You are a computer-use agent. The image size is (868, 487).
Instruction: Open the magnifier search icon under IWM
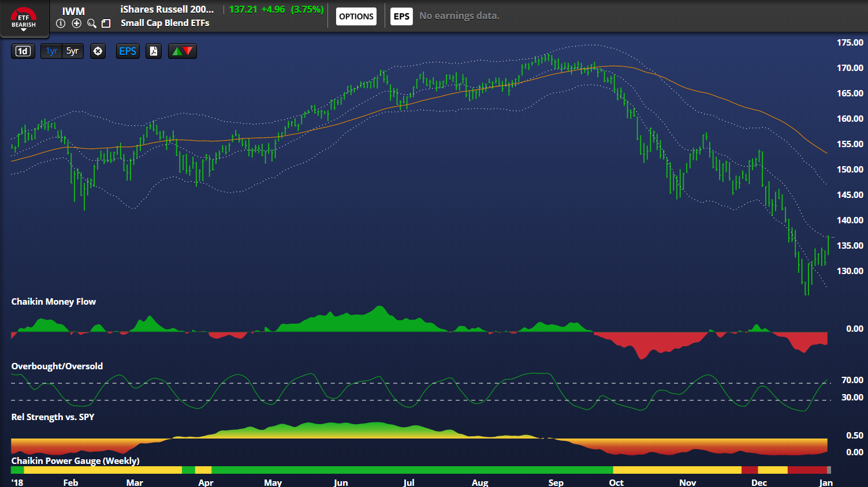coord(92,23)
